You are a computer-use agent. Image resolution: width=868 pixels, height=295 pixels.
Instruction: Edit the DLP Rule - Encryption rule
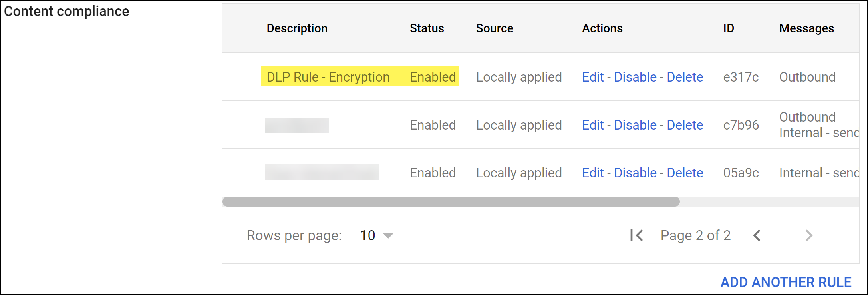(x=593, y=77)
